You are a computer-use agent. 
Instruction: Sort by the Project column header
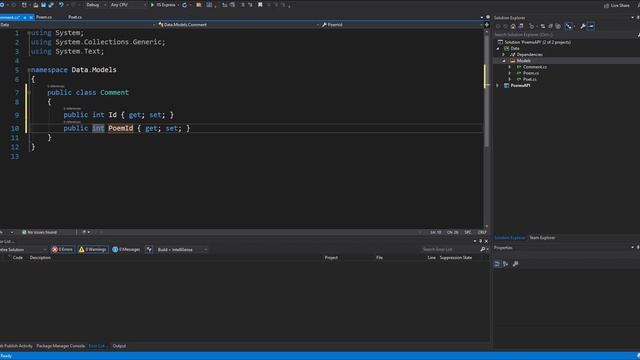(331, 258)
